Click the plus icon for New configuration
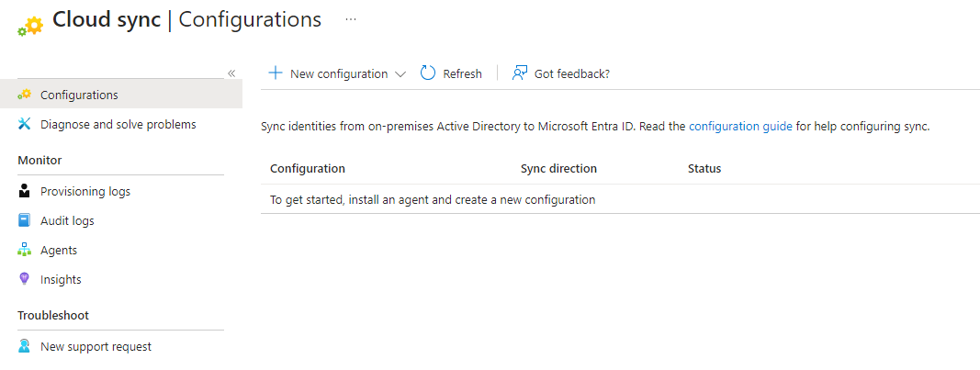 click(275, 73)
